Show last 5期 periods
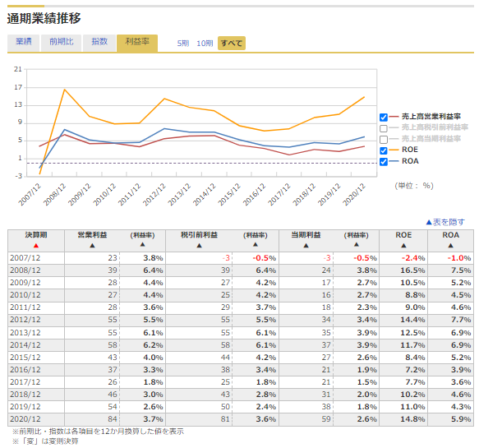479x448 pixels. (183, 44)
